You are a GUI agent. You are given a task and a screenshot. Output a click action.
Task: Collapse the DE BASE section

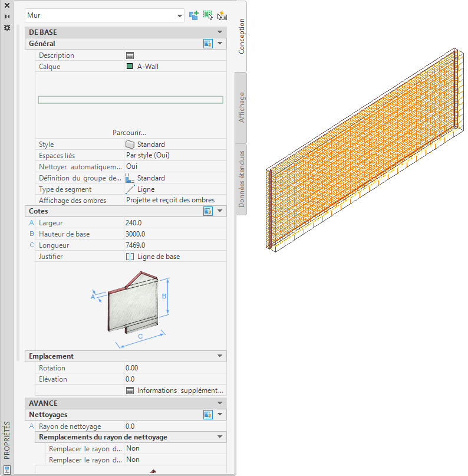coord(220,32)
